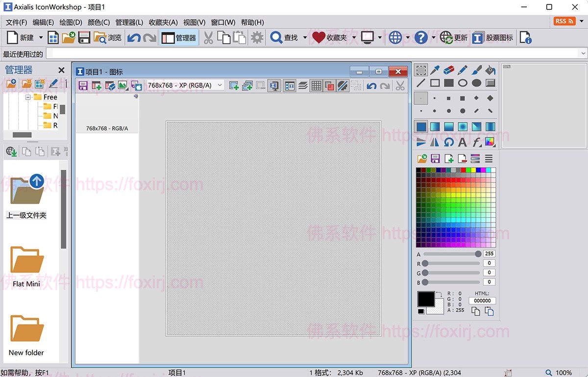
Task: Click the 更新 update button
Action: [x=454, y=38]
